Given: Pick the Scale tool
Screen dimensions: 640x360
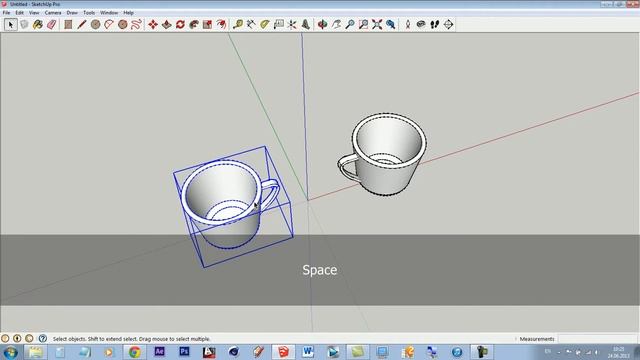Looking at the screenshot, I should pos(207,24).
